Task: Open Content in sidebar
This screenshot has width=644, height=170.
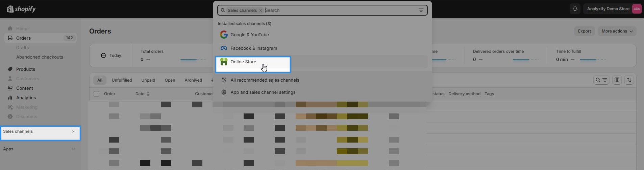Action: [x=25, y=88]
